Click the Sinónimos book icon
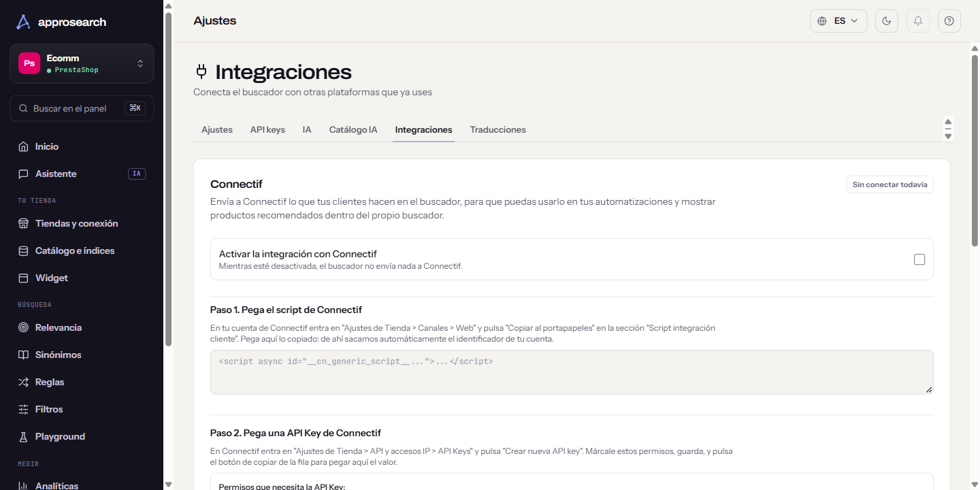 [x=23, y=355]
